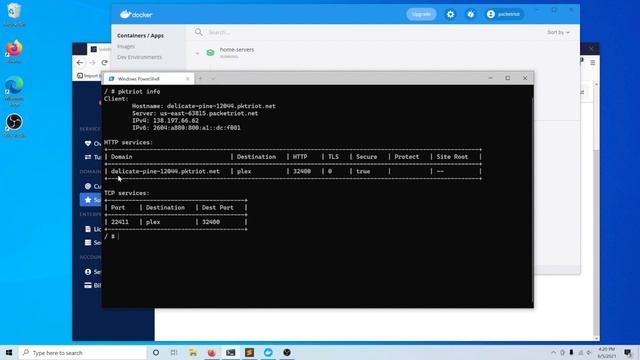Click the Hostname line in terminal
The width and height of the screenshot is (640, 360).
click(x=204, y=106)
